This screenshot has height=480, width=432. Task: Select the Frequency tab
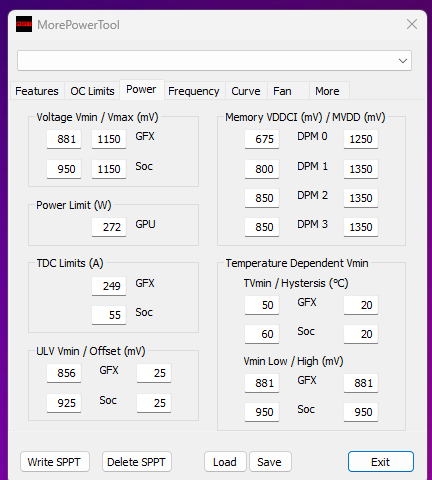194,91
